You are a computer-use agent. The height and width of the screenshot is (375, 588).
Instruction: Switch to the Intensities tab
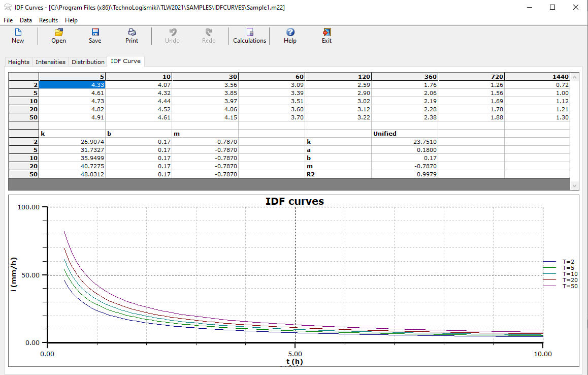(x=50, y=62)
